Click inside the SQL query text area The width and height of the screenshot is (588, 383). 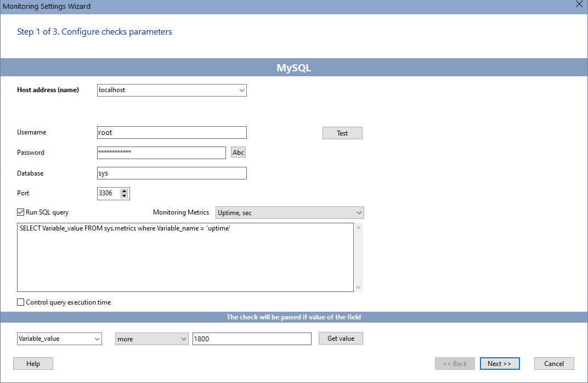tap(185, 257)
